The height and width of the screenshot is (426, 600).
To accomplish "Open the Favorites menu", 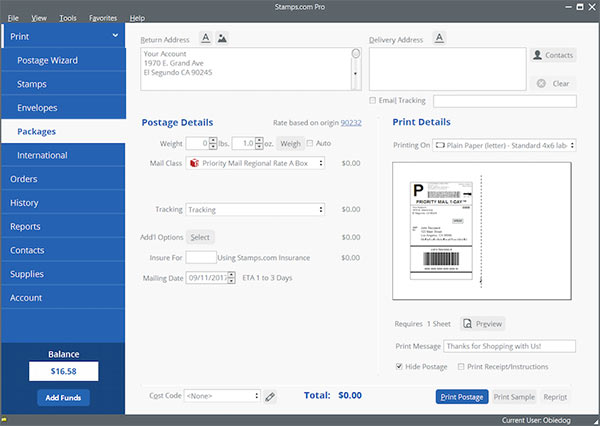I will point(103,18).
